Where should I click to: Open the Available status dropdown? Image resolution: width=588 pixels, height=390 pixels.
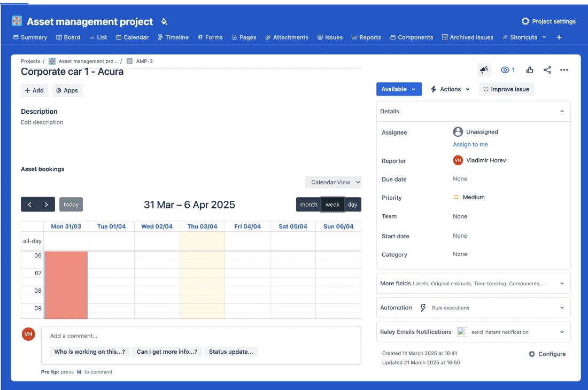pos(398,89)
